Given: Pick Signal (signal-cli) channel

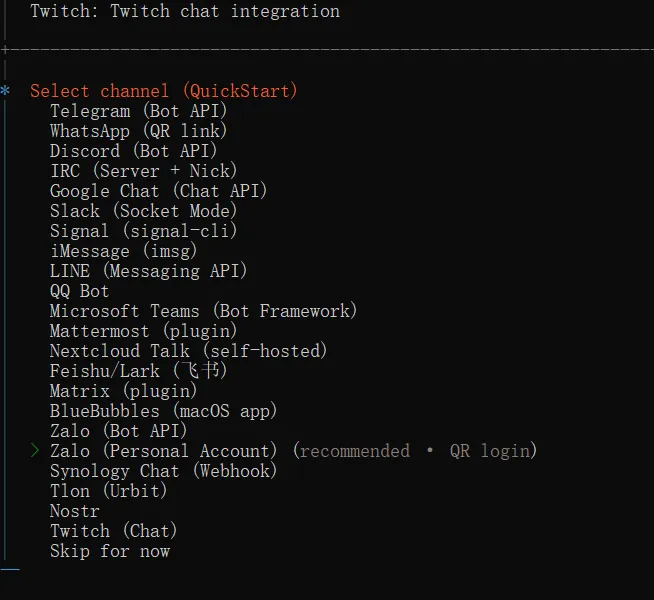Looking at the screenshot, I should (143, 231).
